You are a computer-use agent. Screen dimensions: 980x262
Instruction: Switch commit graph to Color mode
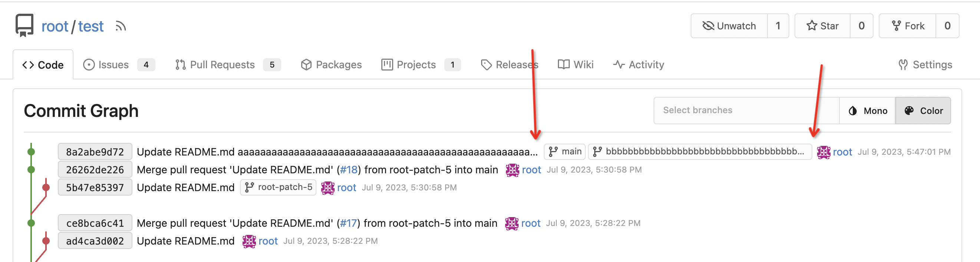(923, 111)
